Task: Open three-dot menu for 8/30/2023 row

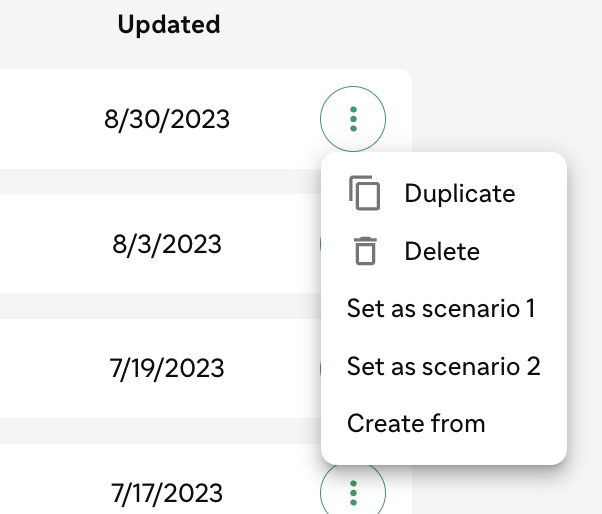Action: point(353,119)
